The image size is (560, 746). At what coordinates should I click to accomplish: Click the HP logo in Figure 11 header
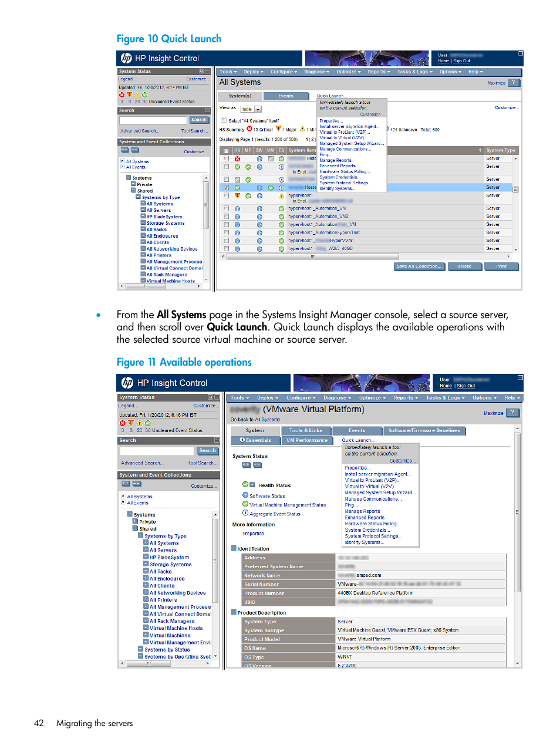click(127, 383)
